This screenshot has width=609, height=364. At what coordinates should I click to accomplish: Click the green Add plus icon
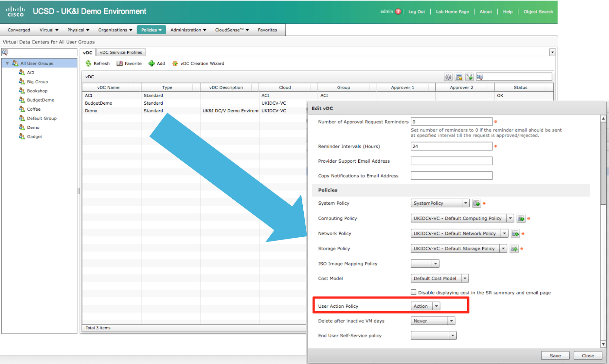pyautogui.click(x=151, y=63)
